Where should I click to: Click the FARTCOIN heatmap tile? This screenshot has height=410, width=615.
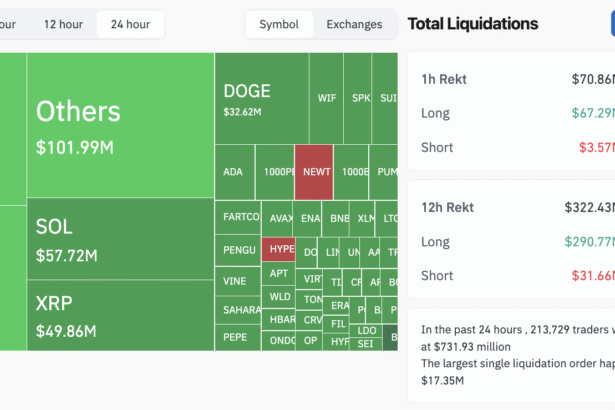tap(239, 217)
